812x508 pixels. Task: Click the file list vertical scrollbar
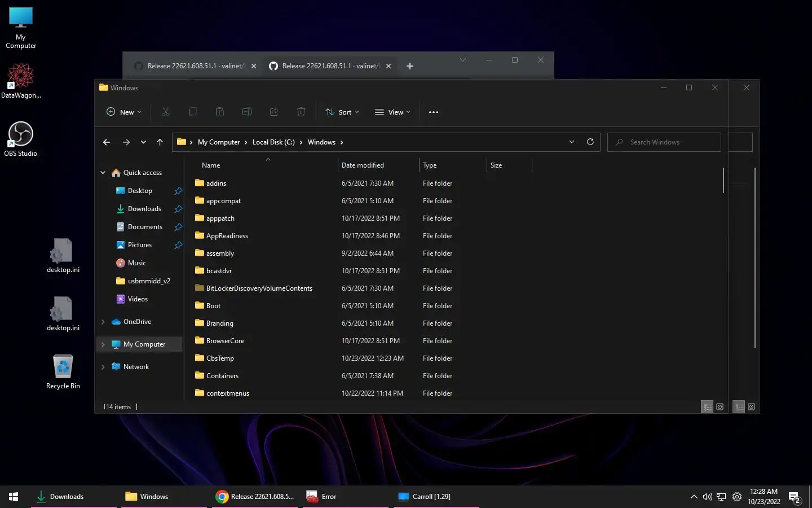[x=723, y=181]
